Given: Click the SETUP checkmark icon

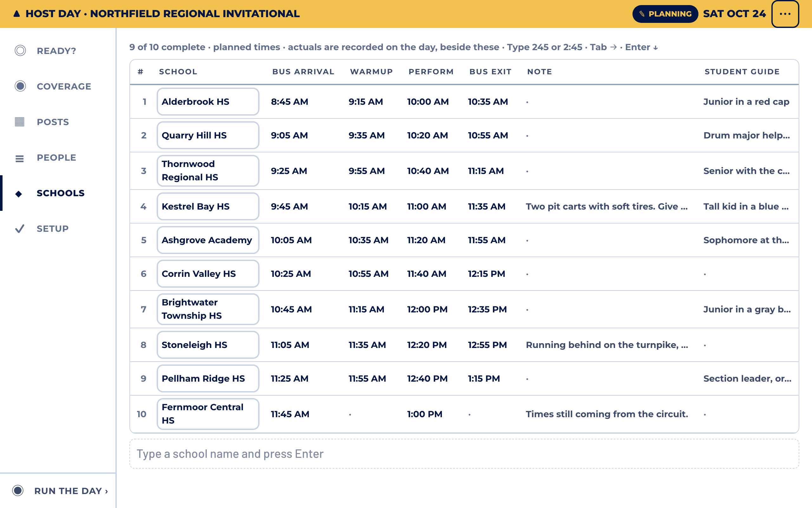Looking at the screenshot, I should tap(20, 229).
